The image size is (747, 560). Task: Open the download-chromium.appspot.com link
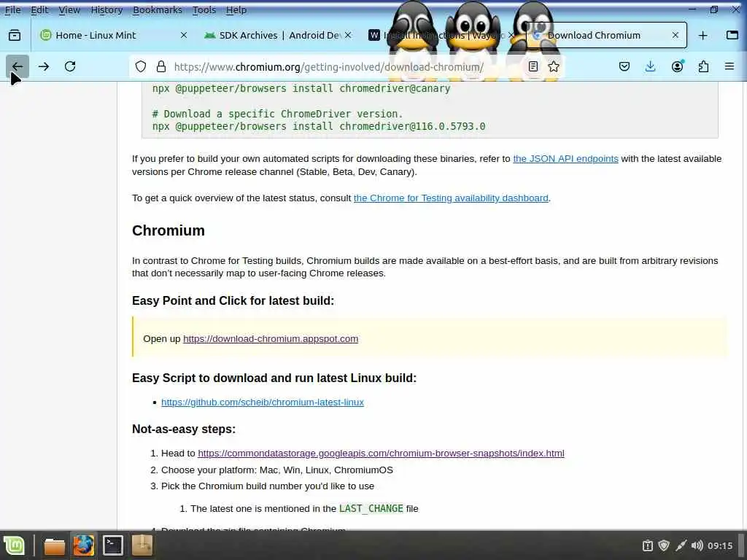[x=271, y=338]
